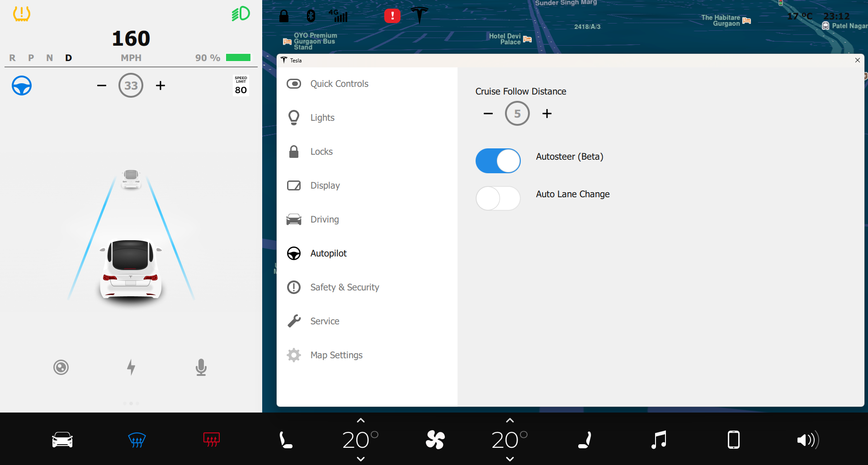Tap the speed limit 80 sign

[241, 85]
